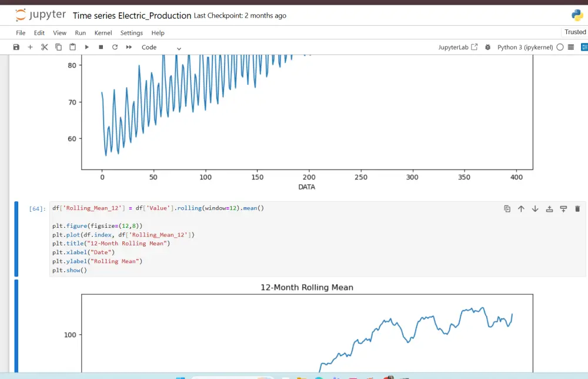The height and width of the screenshot is (379, 588).
Task: Duplicate cell 64 with the copy icon
Action: coord(507,209)
